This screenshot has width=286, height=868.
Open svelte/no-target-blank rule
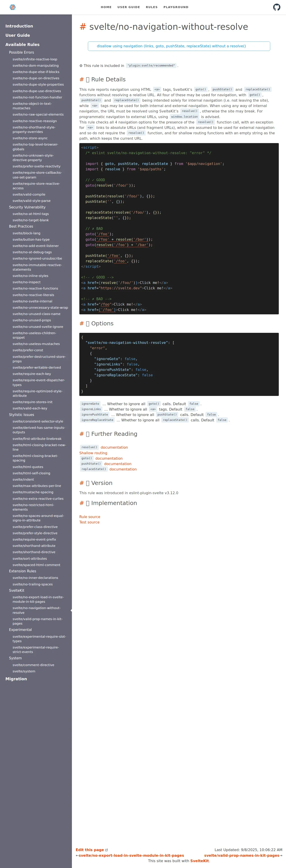31,220
